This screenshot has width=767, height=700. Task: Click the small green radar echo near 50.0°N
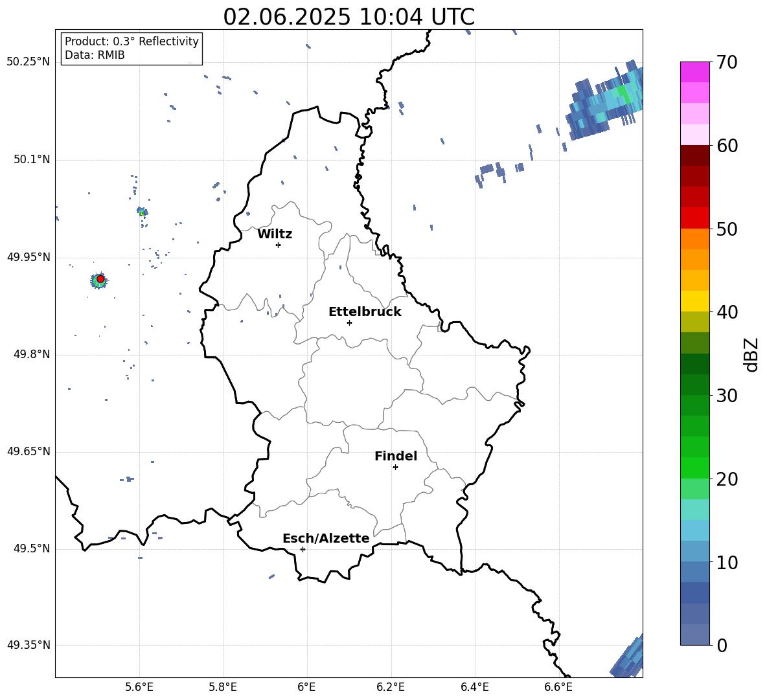click(142, 212)
